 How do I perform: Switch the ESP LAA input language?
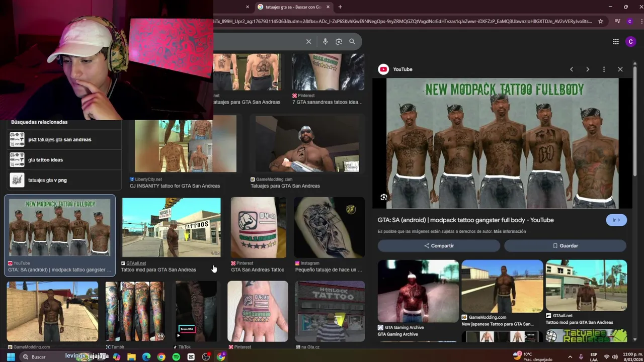click(594, 357)
